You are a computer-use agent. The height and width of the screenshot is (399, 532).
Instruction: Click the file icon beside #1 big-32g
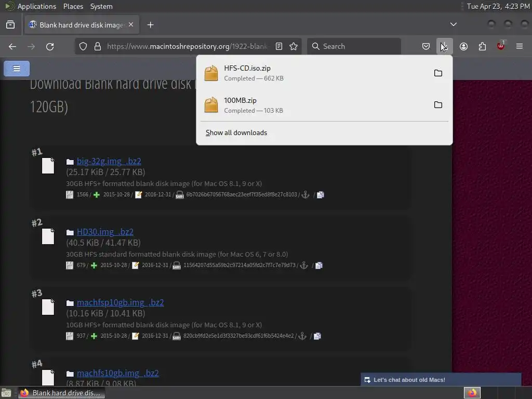point(48,166)
